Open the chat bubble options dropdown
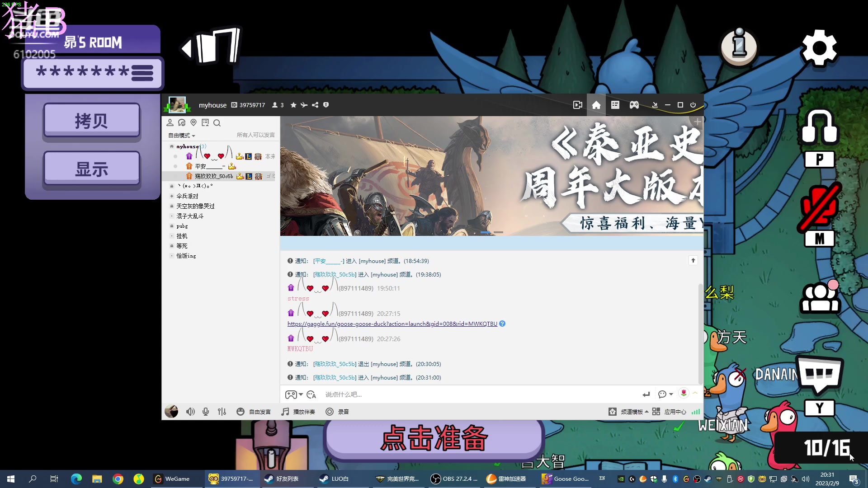868x488 pixels. click(665, 394)
